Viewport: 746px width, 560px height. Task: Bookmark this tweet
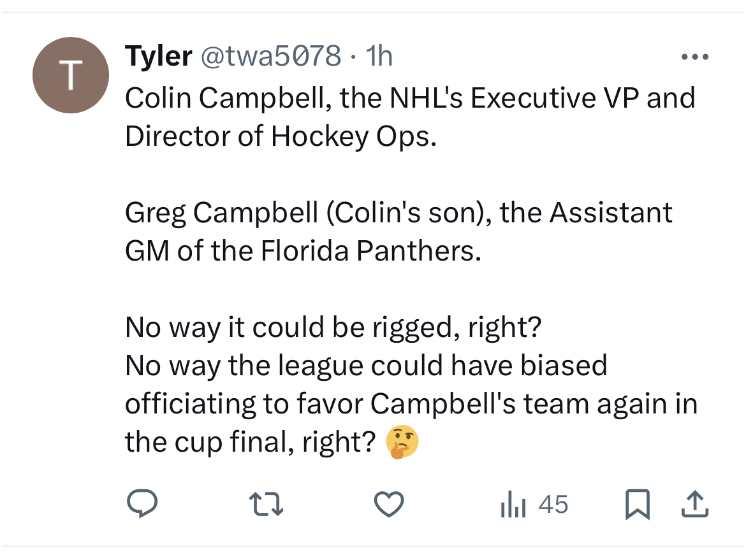click(x=637, y=504)
